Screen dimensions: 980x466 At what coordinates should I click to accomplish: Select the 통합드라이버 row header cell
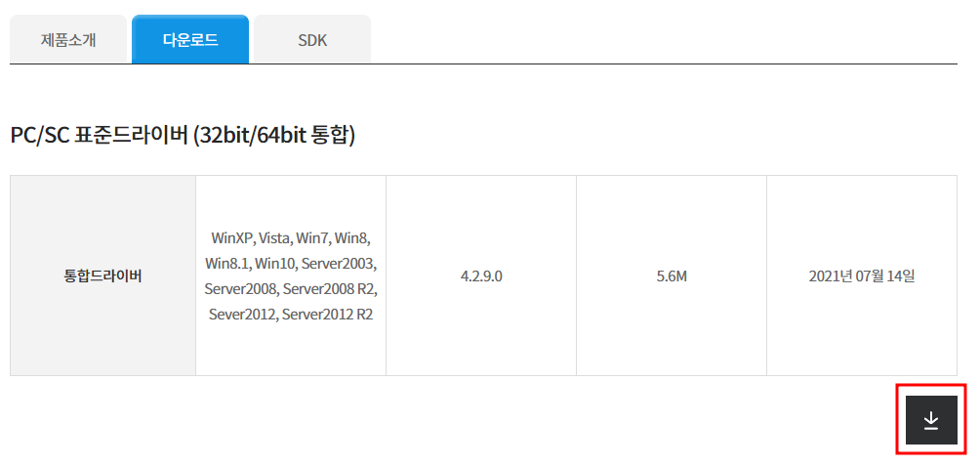[x=102, y=275]
